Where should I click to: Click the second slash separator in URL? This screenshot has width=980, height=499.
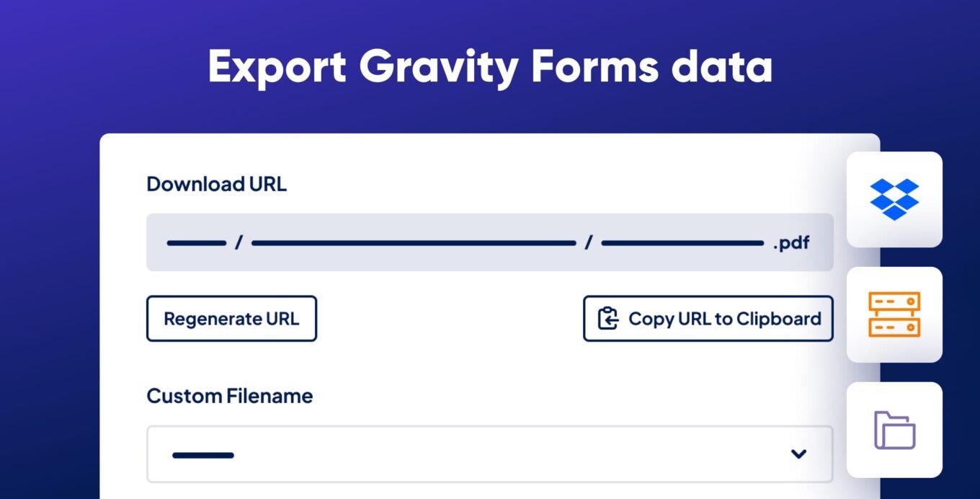pos(588,243)
